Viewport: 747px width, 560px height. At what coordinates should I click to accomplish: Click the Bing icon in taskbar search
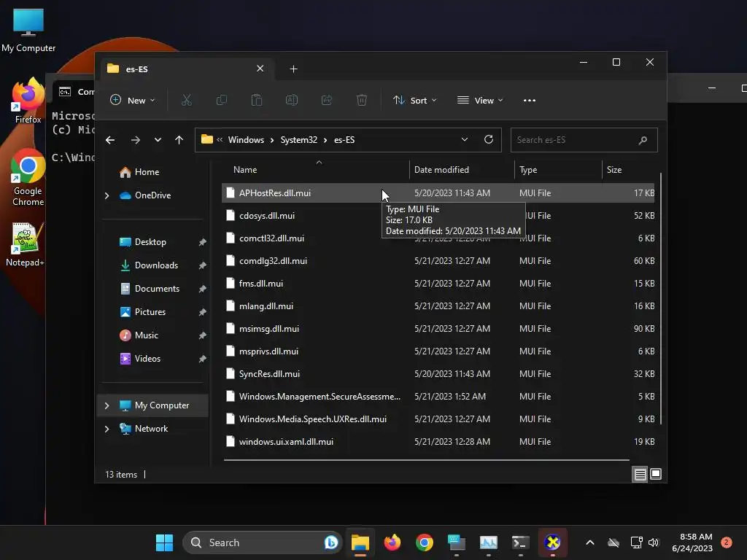tap(330, 542)
